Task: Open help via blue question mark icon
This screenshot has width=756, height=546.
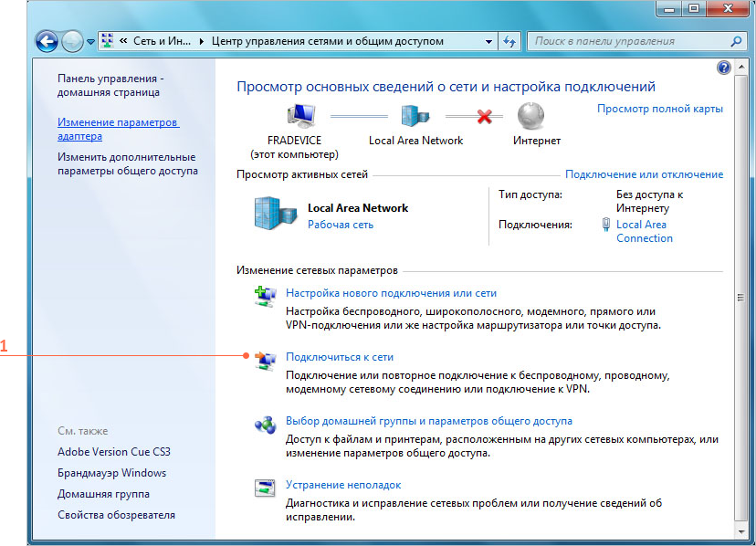Action: tap(724, 68)
